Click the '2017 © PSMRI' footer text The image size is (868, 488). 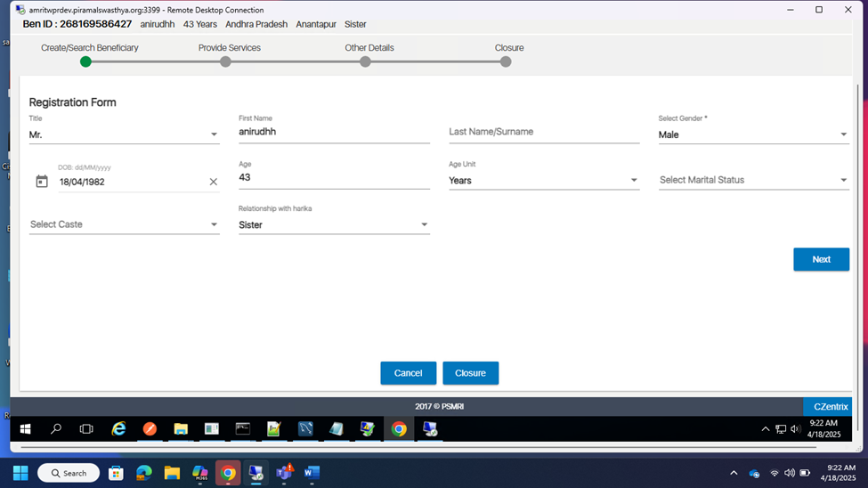[439, 407]
